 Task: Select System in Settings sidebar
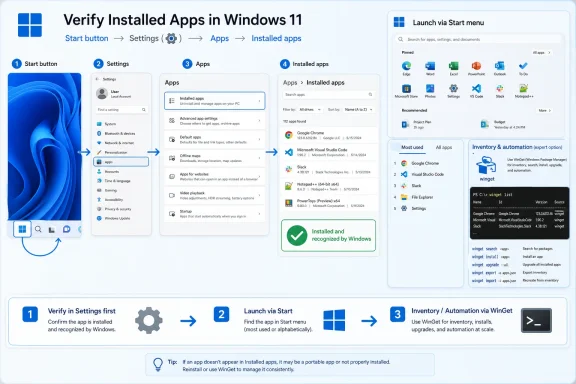pyautogui.click(x=121, y=124)
